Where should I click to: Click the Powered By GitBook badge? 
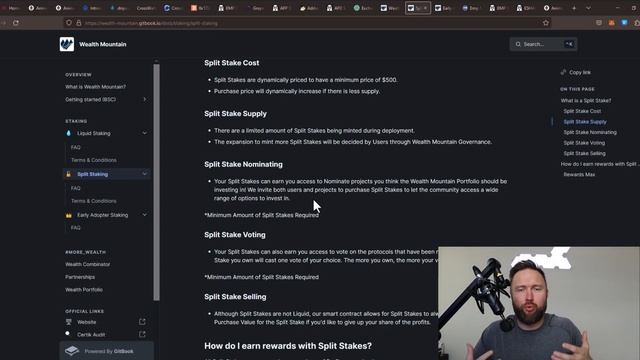click(107, 351)
